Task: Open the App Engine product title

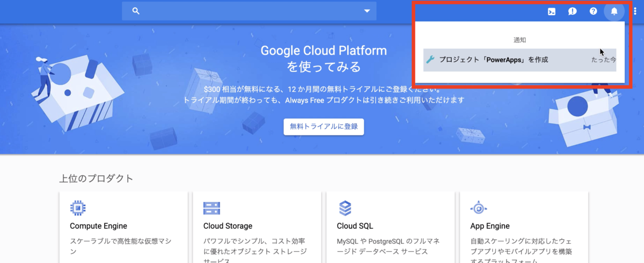Action: [x=490, y=226]
